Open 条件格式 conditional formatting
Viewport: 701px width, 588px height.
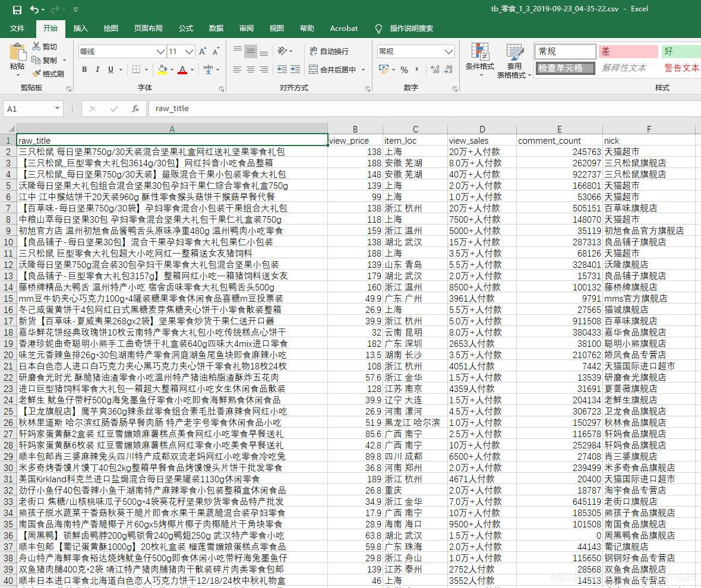point(479,60)
